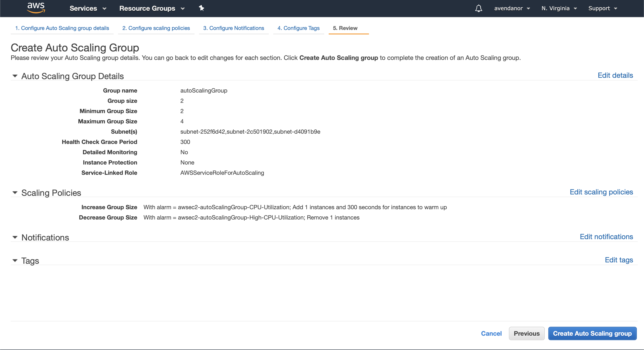
Task: Click Edit scaling policies link
Action: 601,192
